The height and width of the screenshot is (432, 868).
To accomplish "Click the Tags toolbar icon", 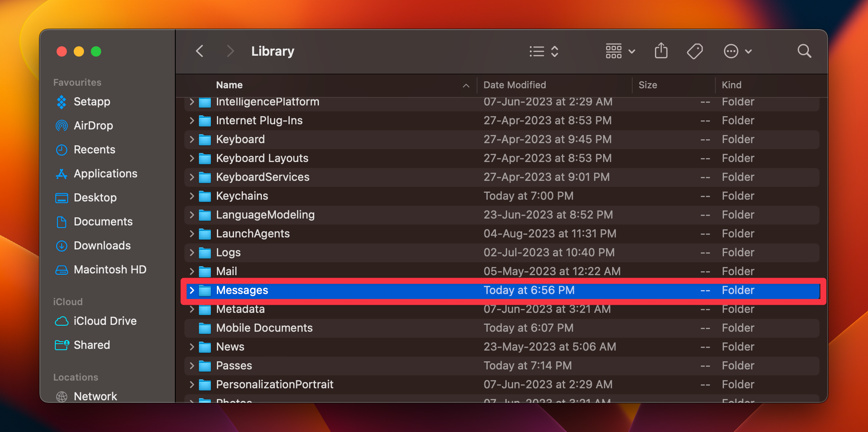I will pyautogui.click(x=695, y=51).
